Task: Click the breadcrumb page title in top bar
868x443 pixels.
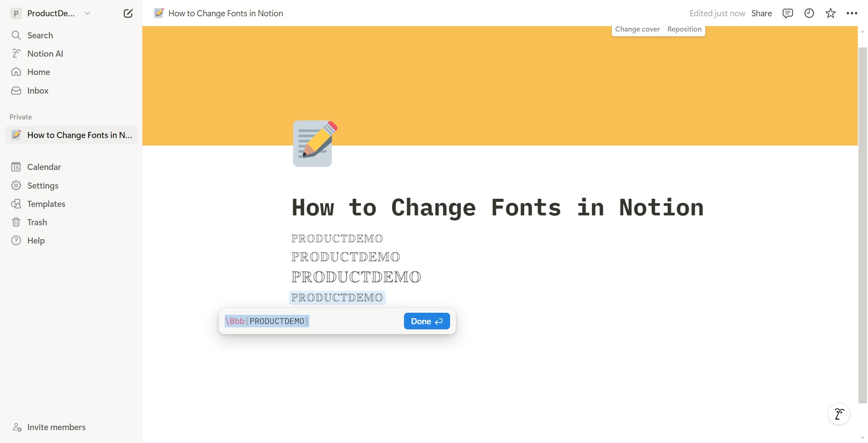Action: pyautogui.click(x=225, y=13)
